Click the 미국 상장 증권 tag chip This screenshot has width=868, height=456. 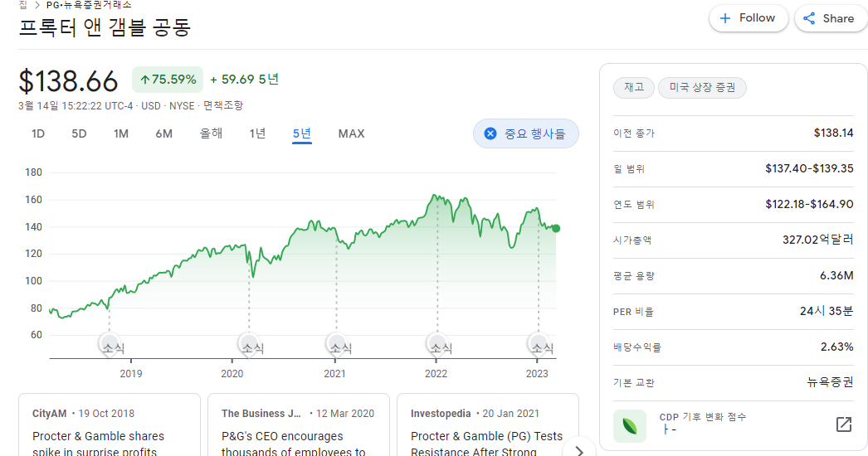(702, 87)
